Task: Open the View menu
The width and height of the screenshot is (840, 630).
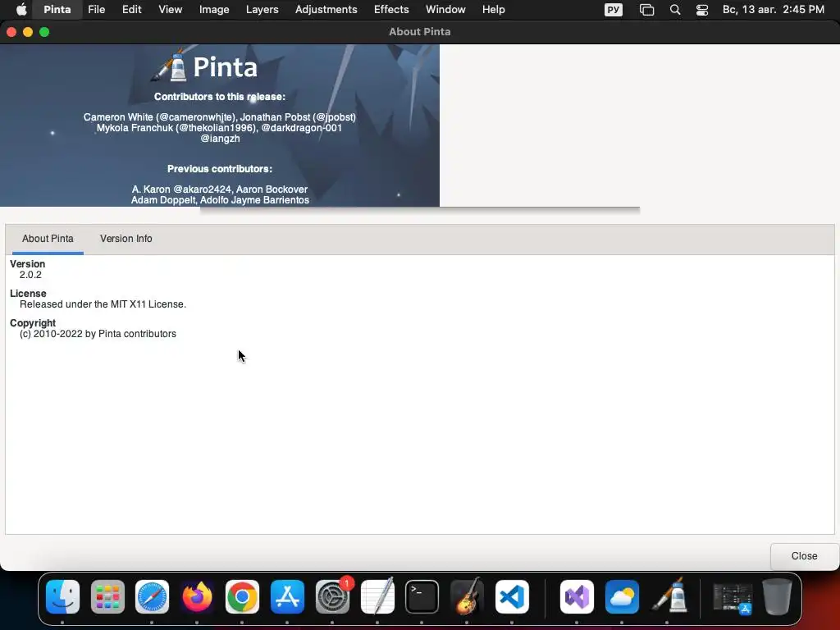Action: [171, 10]
